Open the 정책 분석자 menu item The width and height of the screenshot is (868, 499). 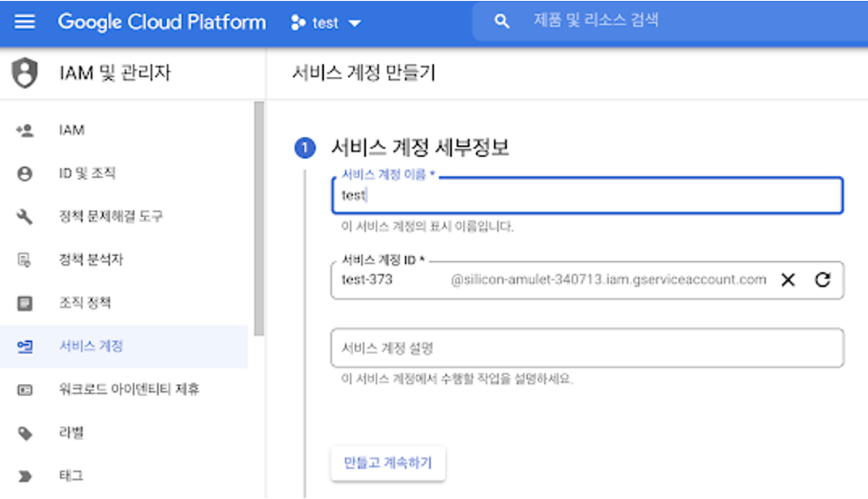tap(124, 260)
